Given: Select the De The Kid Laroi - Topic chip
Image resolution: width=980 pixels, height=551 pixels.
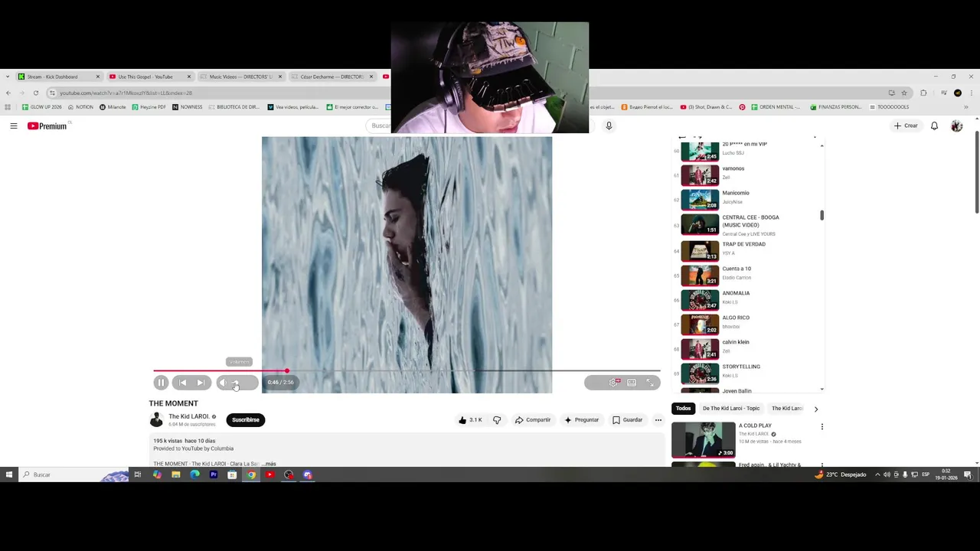Looking at the screenshot, I should tap(731, 409).
